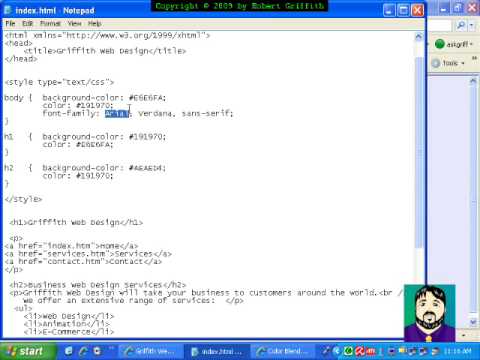The image size is (480, 360).
Task: Click Notepad's vertical scrollbar up arrow
Action: (x=419, y=37)
